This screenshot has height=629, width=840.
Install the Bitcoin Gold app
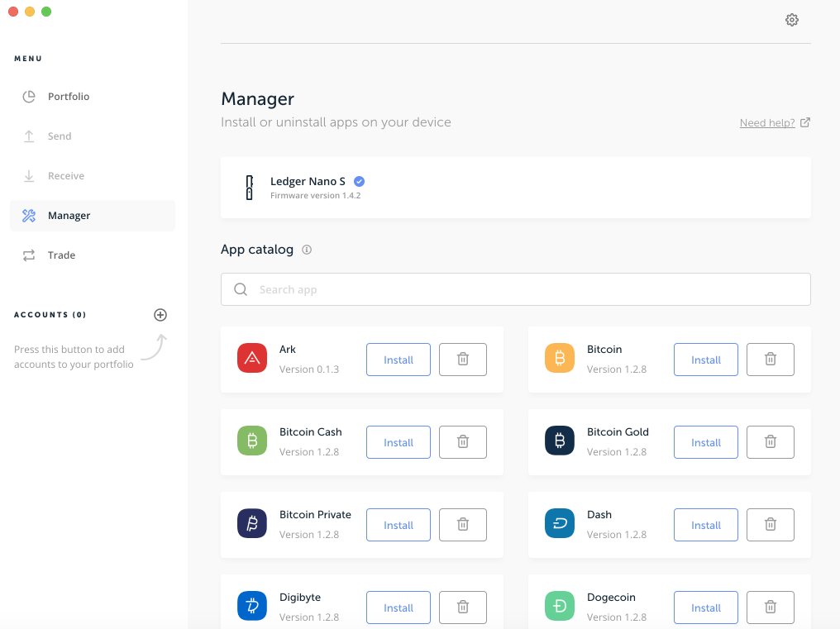706,442
